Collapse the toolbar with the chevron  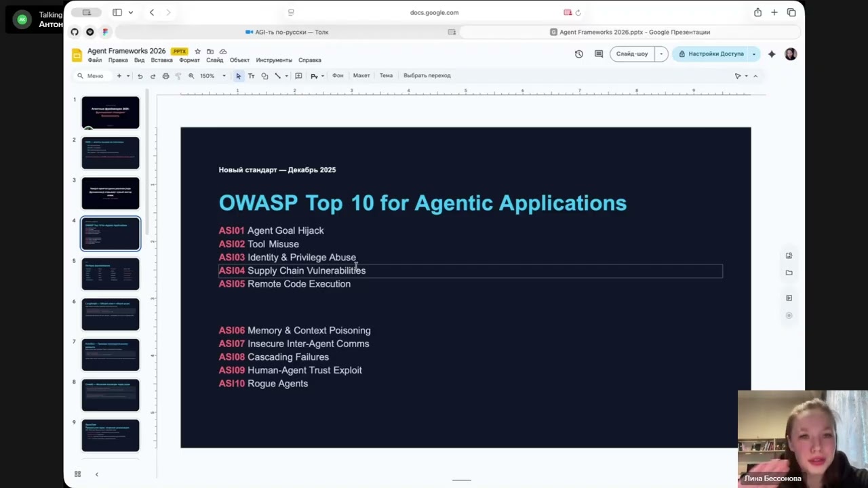pyautogui.click(x=755, y=76)
